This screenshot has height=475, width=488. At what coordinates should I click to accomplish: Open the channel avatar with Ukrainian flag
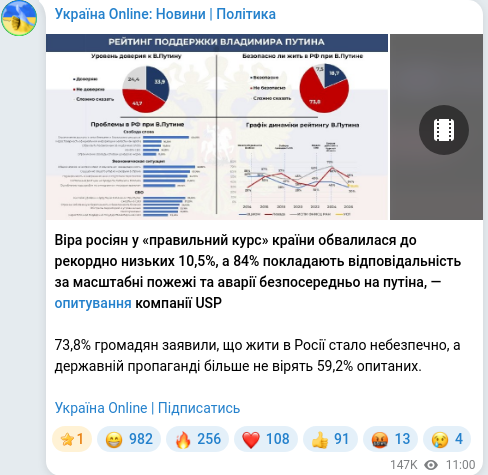[19, 18]
